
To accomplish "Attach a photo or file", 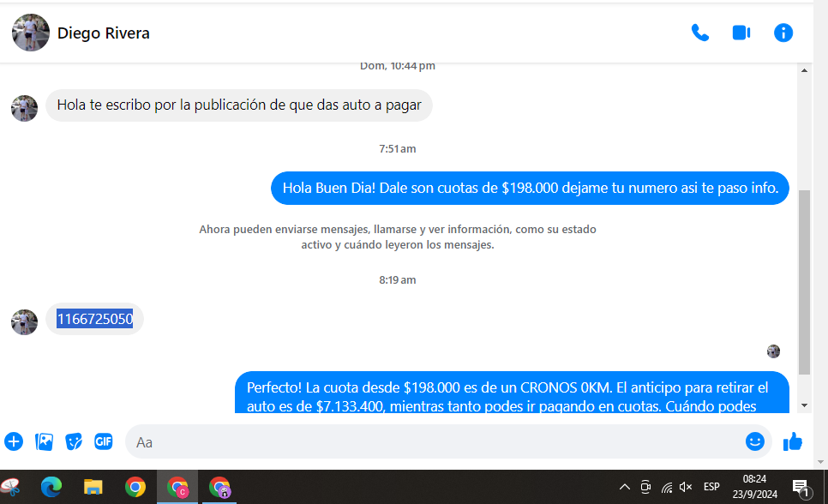I will pyautogui.click(x=44, y=441).
